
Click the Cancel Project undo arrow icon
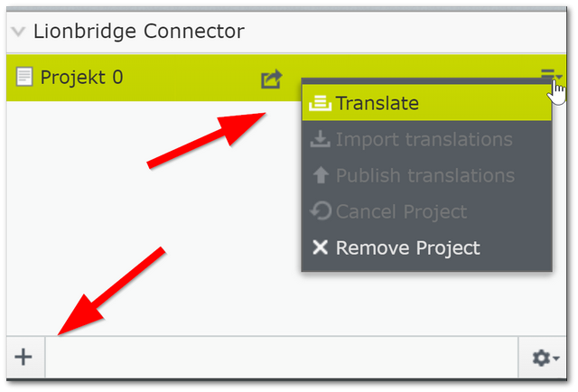point(320,211)
